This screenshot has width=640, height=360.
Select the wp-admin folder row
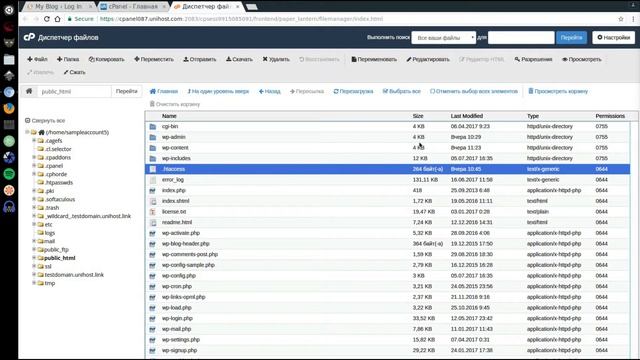pos(387,137)
